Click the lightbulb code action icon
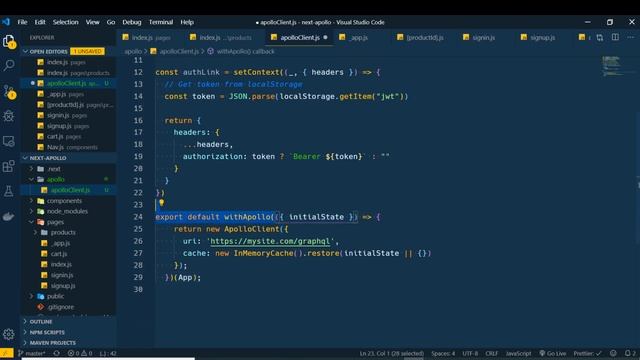 [x=161, y=202]
